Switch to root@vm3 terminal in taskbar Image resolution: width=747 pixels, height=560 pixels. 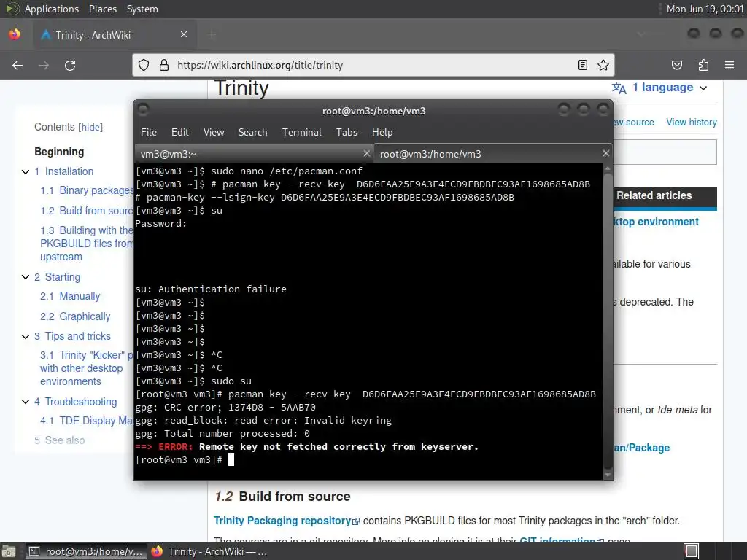coord(86,551)
